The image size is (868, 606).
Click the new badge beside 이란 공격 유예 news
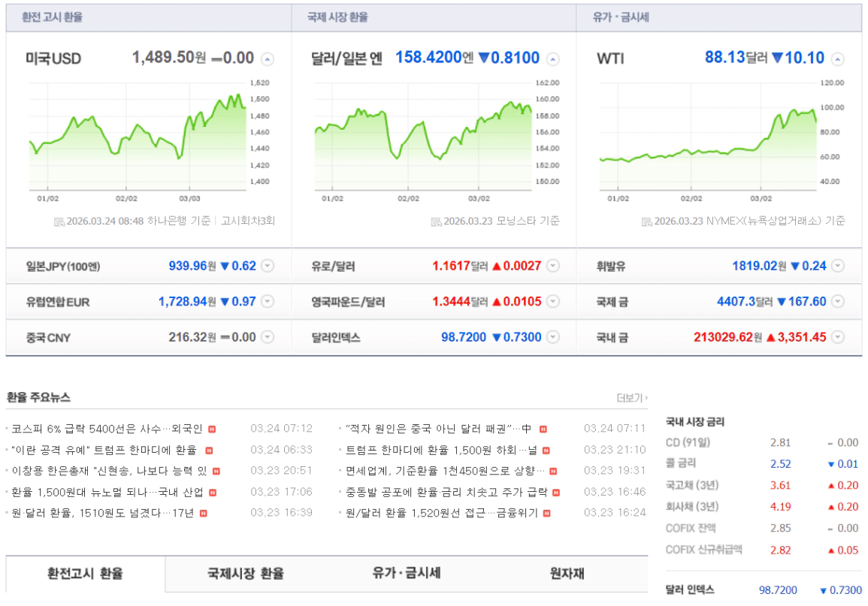click(x=209, y=451)
